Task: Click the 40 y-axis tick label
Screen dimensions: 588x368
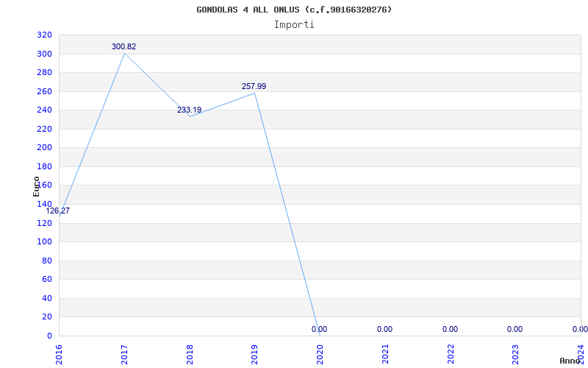Action: tap(47, 299)
